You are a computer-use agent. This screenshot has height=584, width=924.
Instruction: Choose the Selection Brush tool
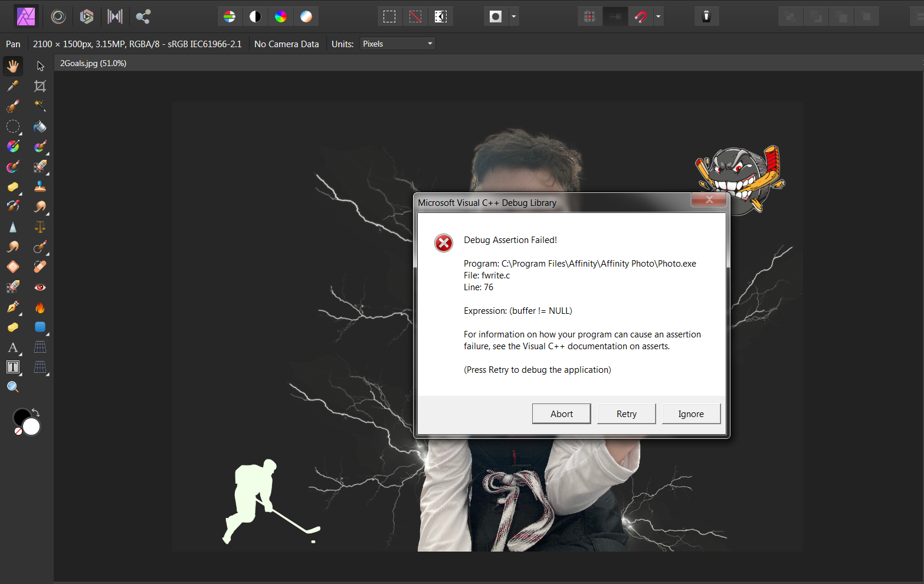[13, 106]
